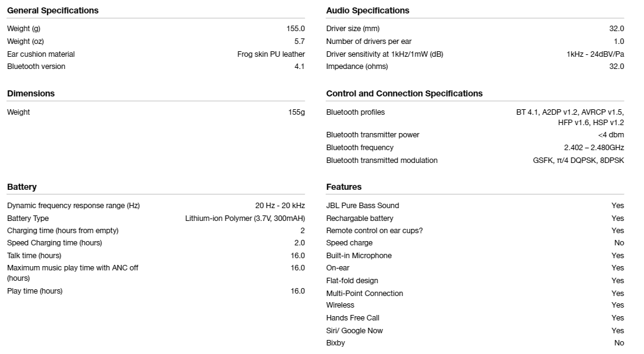Viewport: 644px width, 354px height.
Task: Select the Frog skin PU leather value
Action: click(271, 54)
